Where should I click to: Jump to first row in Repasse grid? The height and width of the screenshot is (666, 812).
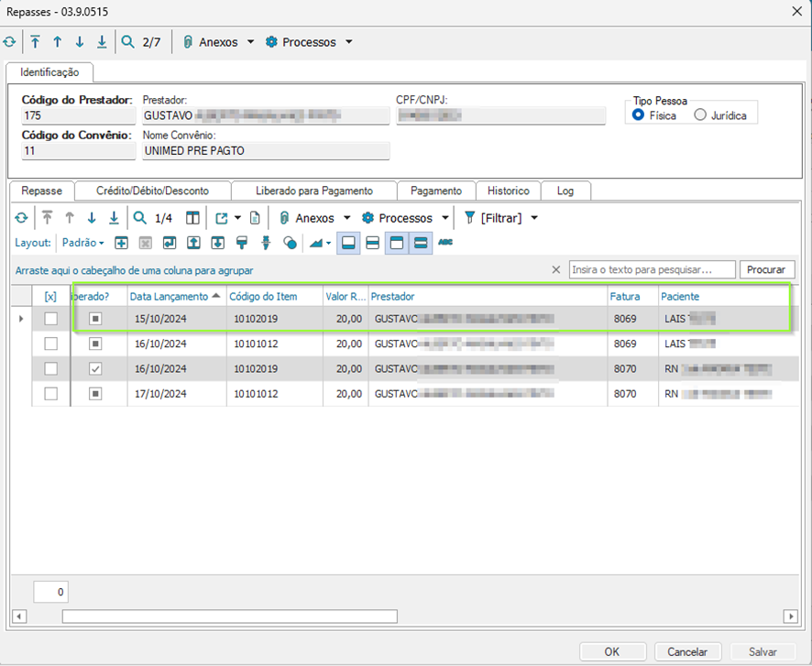click(47, 218)
